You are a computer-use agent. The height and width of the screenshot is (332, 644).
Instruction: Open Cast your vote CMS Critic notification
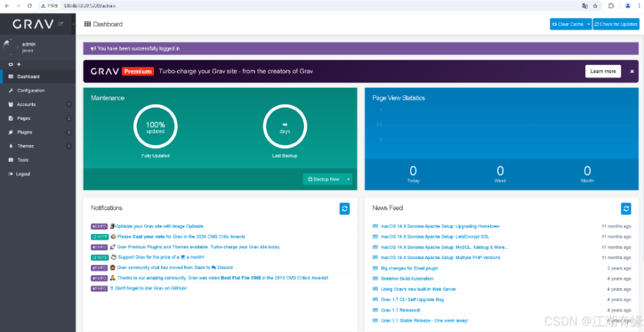click(x=181, y=237)
